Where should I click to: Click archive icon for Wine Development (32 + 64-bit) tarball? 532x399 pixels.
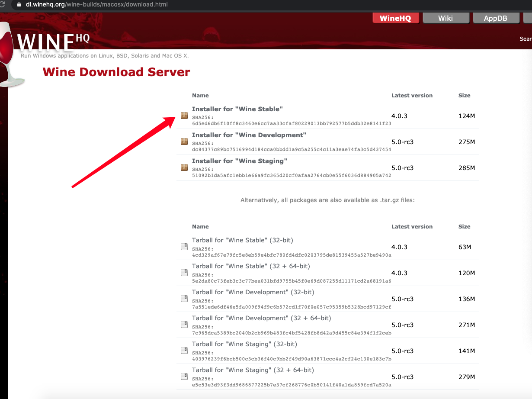184,325
